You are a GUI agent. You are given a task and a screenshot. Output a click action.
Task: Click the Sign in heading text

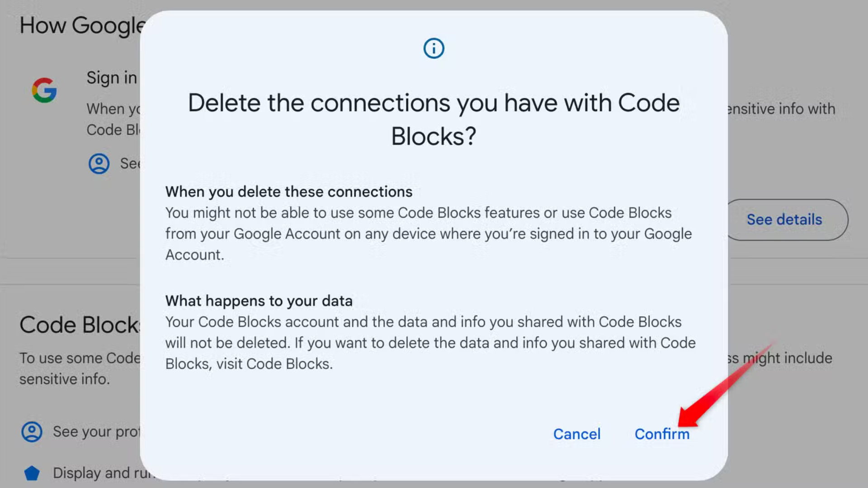[111, 78]
